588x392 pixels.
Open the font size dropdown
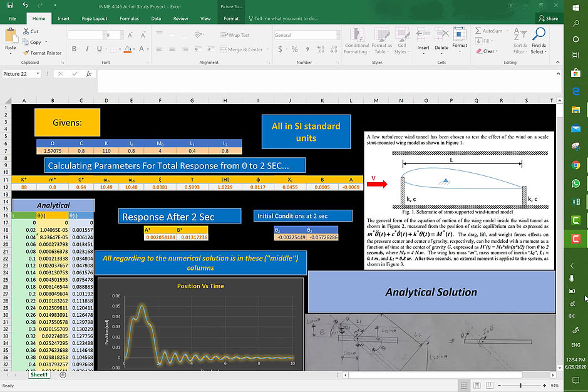pos(121,35)
